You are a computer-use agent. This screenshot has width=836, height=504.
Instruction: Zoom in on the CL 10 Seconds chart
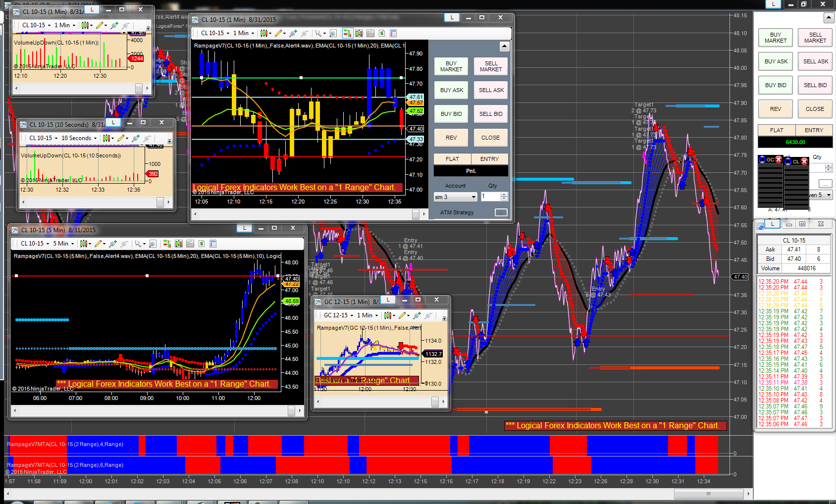pos(136,138)
